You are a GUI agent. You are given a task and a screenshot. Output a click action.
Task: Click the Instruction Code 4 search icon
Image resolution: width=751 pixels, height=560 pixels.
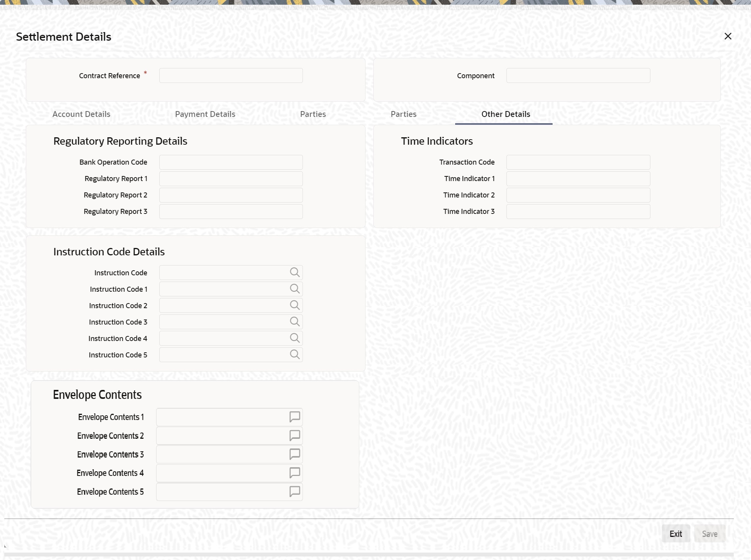pyautogui.click(x=295, y=338)
